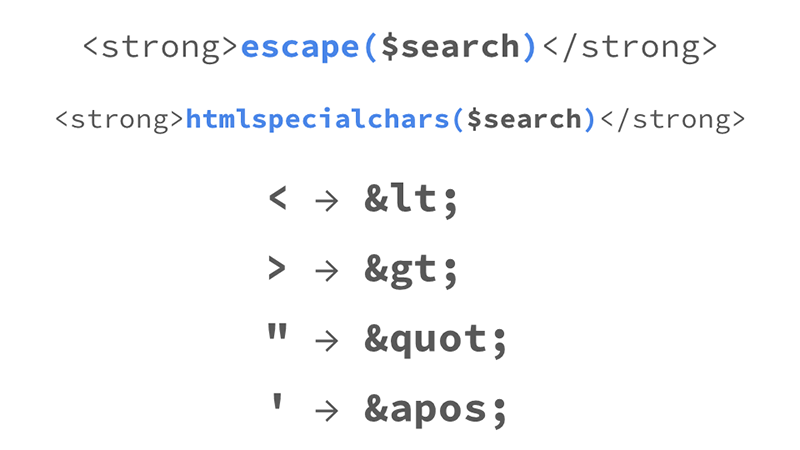Click the greater-than > symbol
Viewport: 800px width, 450px height.
278,269
